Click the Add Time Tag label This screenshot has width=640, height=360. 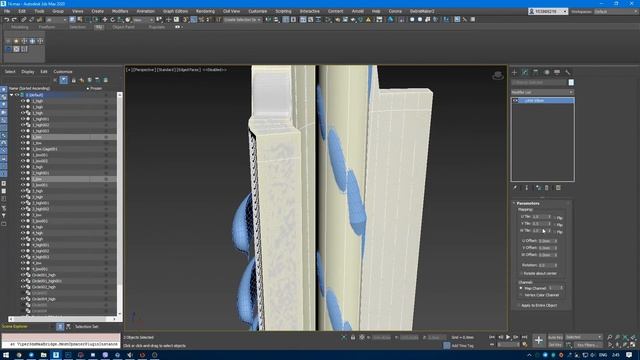point(462,346)
